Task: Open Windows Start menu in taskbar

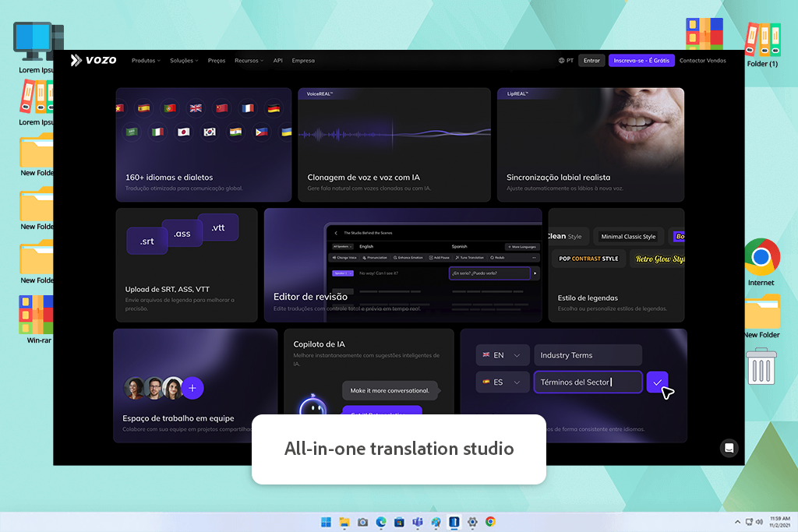Action: pos(326,522)
